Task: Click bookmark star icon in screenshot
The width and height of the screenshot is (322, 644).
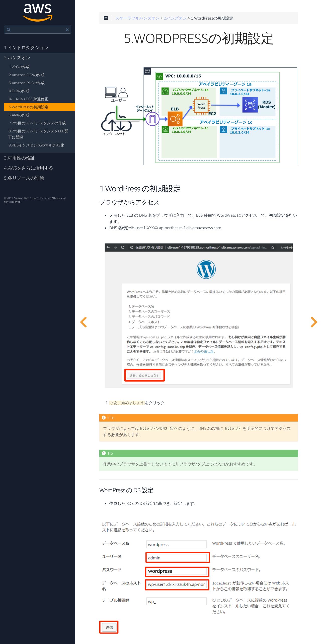Action: click(273, 248)
